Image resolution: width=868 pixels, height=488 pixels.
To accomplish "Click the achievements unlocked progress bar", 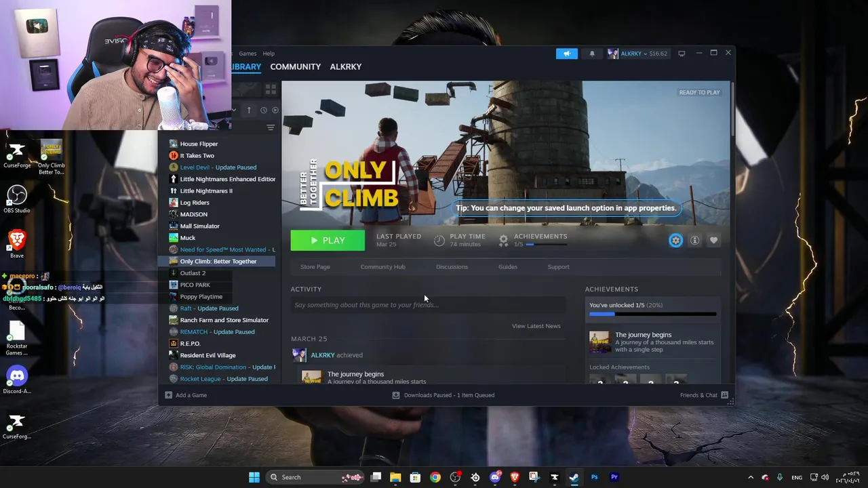I will (652, 314).
